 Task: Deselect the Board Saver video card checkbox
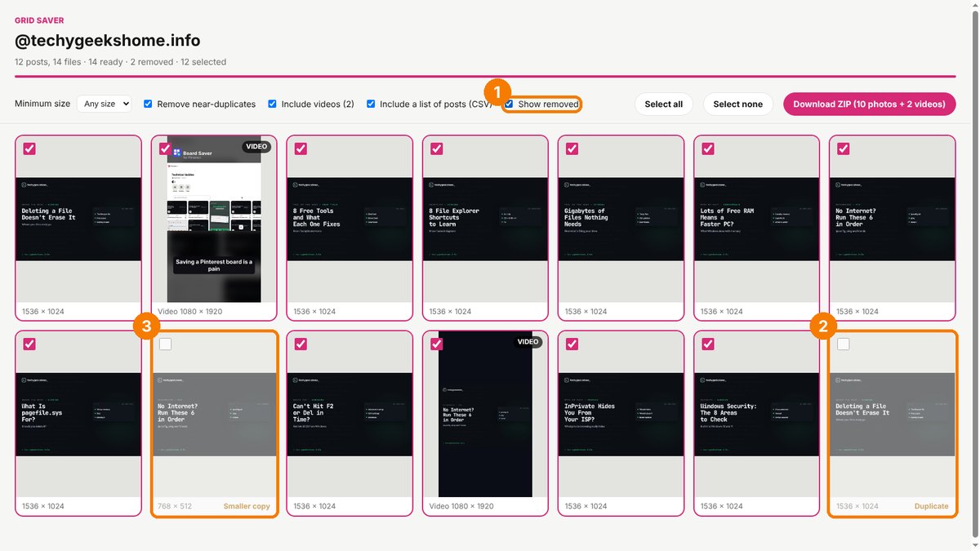click(165, 149)
